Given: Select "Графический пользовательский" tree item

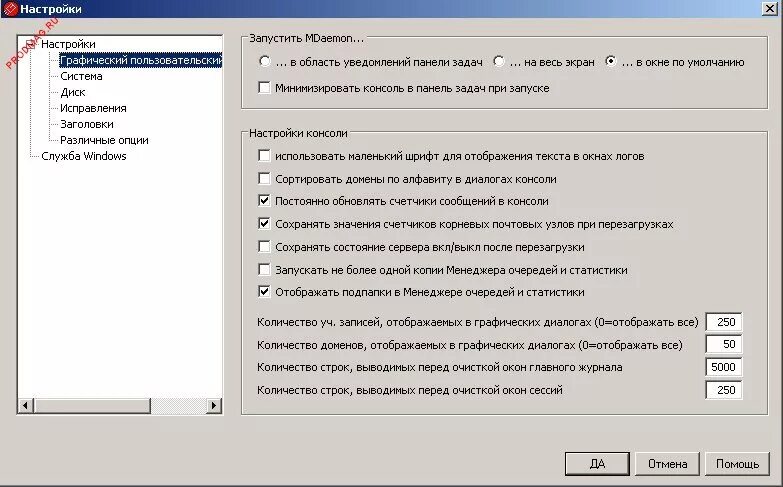Looking at the screenshot, I should coord(140,60).
